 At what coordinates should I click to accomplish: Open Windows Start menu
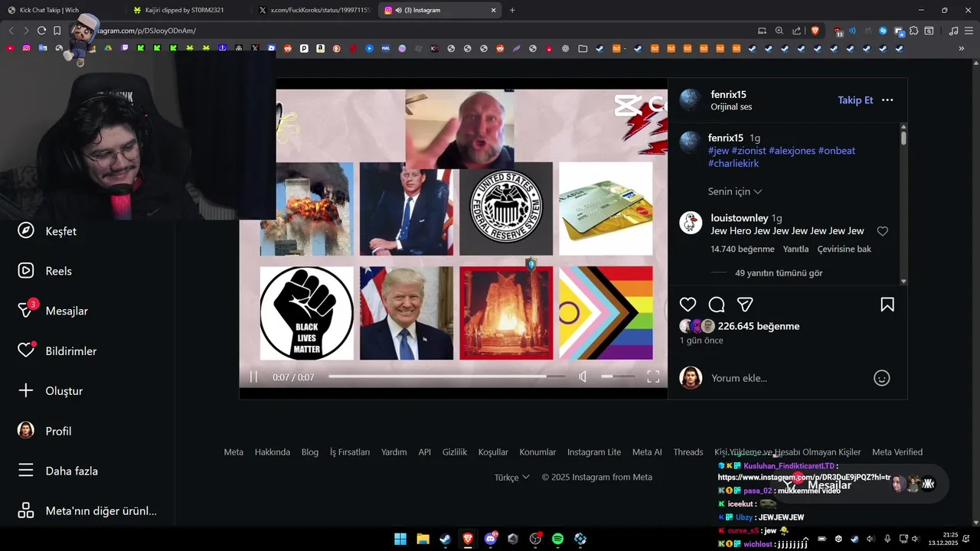pos(400,539)
